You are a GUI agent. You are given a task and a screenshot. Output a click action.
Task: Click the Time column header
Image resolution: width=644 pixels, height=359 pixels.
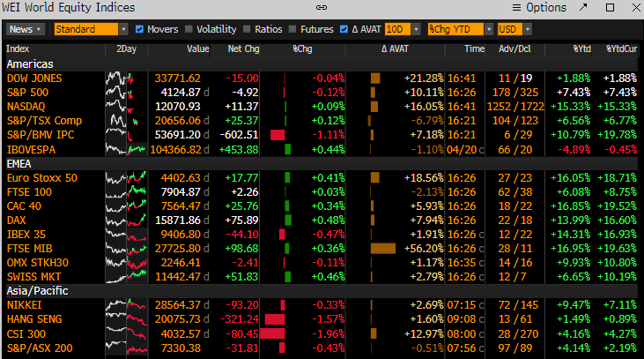(x=474, y=49)
